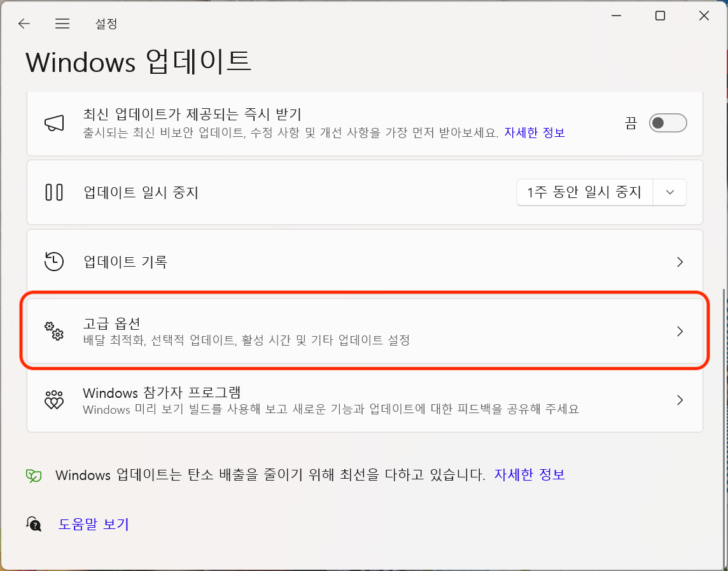Open Windows 참가자 프로그램 via chevron
Viewport: 728px width, 571px height.
pyautogui.click(x=680, y=400)
